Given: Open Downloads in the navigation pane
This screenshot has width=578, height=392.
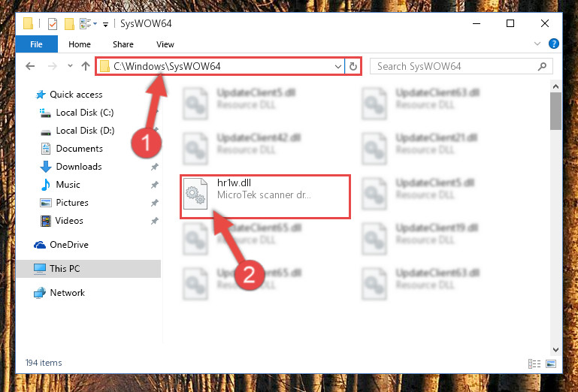Looking at the screenshot, I should 78,167.
